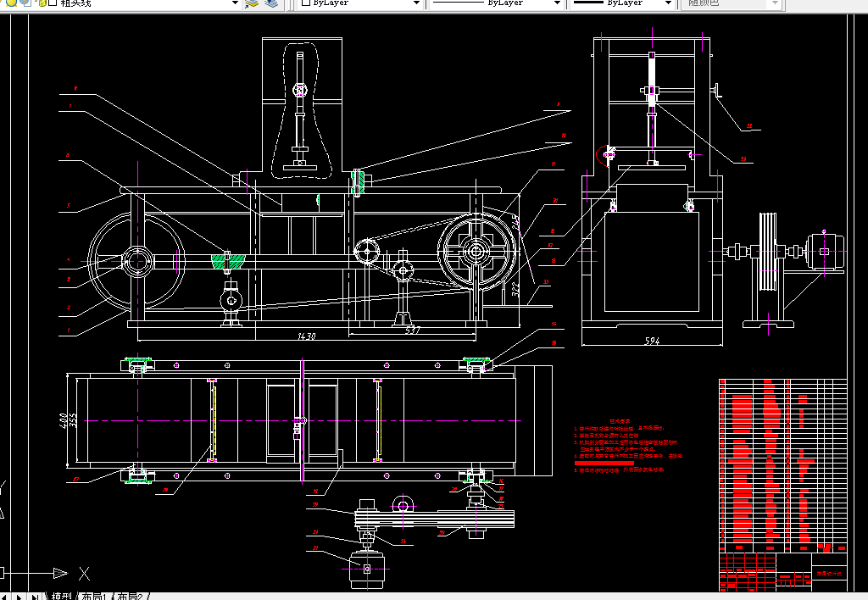868x600 pixels.
Task: Click the Layer Previous icon
Action: (x=271, y=3)
